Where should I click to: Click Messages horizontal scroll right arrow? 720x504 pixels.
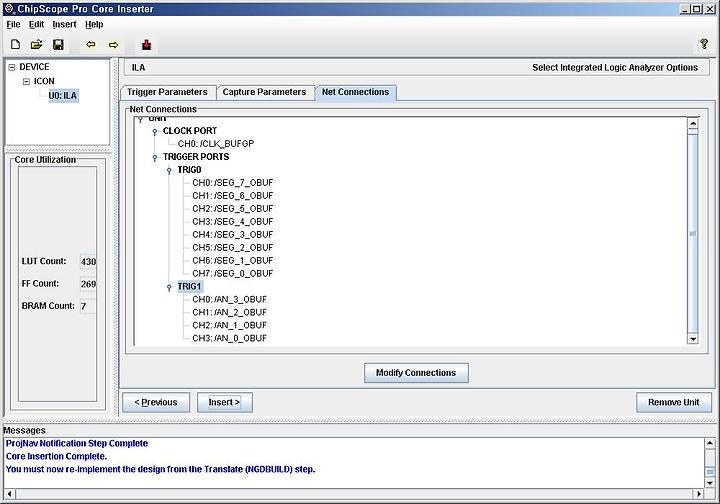click(x=698, y=494)
